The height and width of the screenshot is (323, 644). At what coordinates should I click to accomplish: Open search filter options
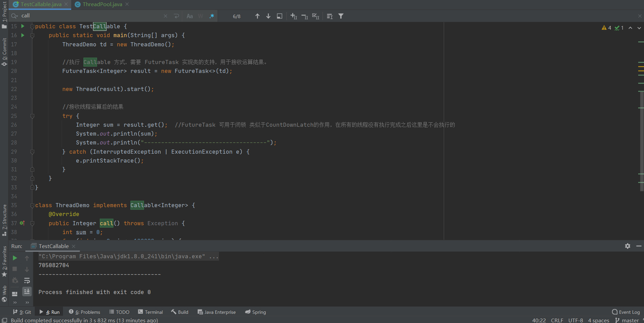click(341, 16)
